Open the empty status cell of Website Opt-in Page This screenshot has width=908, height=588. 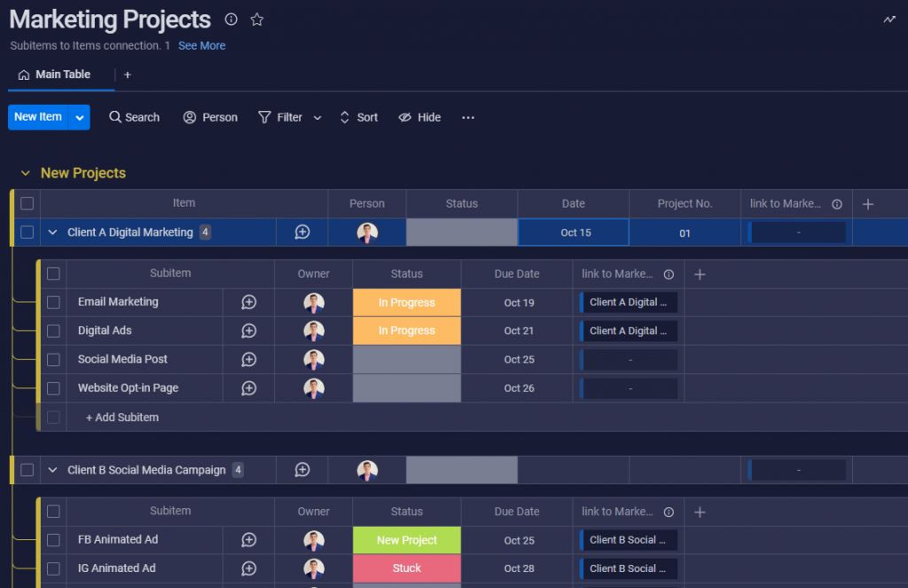(x=406, y=388)
